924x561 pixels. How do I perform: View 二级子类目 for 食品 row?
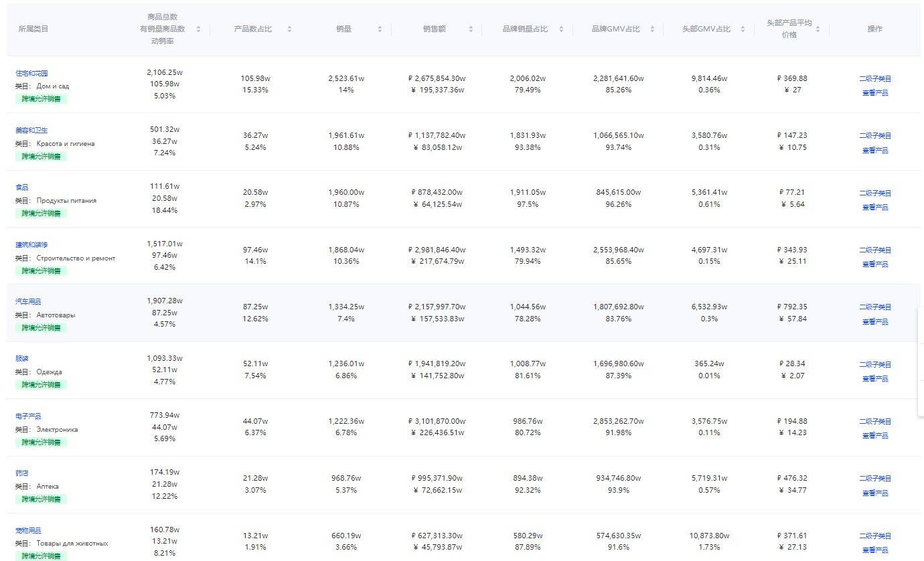875,193
